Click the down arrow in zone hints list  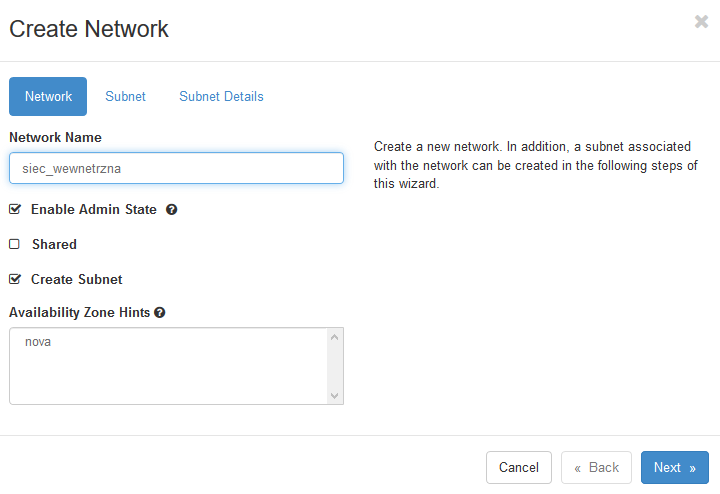pyautogui.click(x=334, y=395)
